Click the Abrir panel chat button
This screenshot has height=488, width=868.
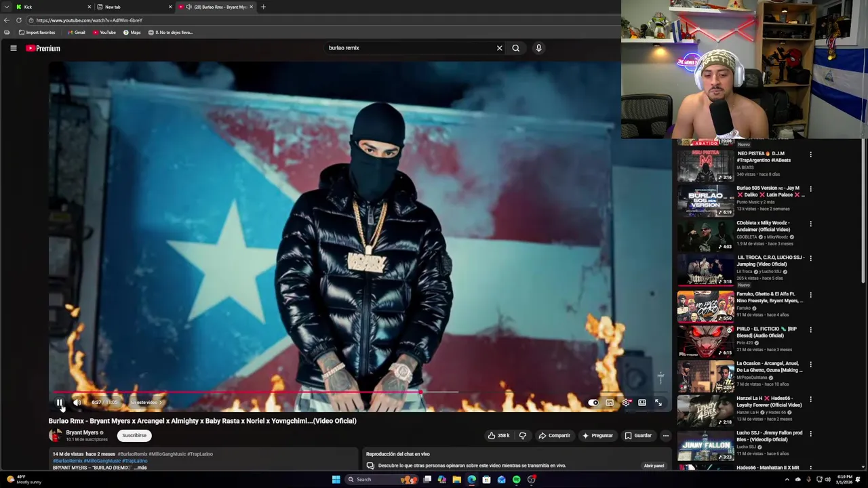pos(654,466)
